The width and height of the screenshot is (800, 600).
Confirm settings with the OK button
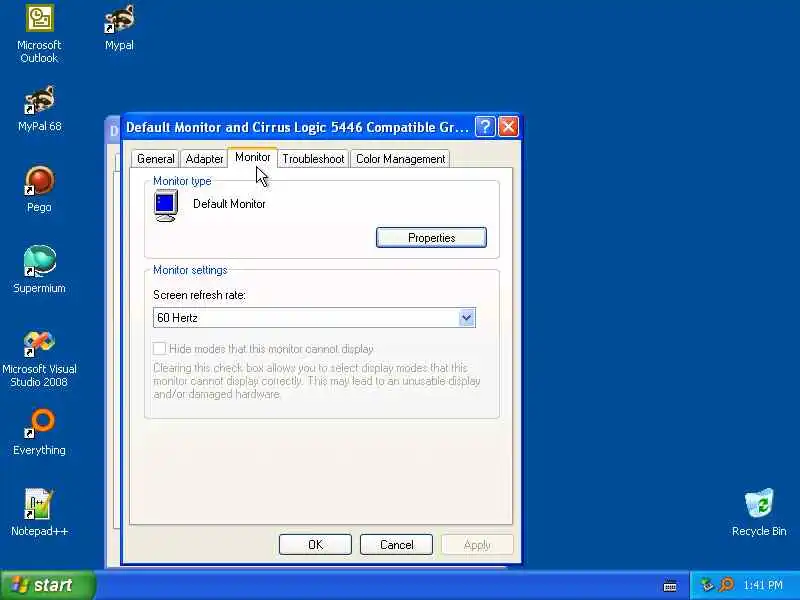click(x=315, y=545)
